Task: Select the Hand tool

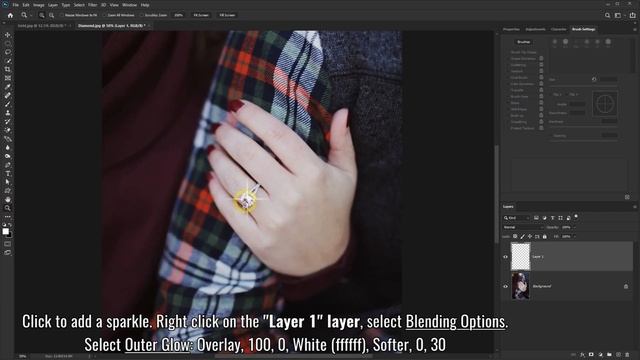Action: pos(8,200)
